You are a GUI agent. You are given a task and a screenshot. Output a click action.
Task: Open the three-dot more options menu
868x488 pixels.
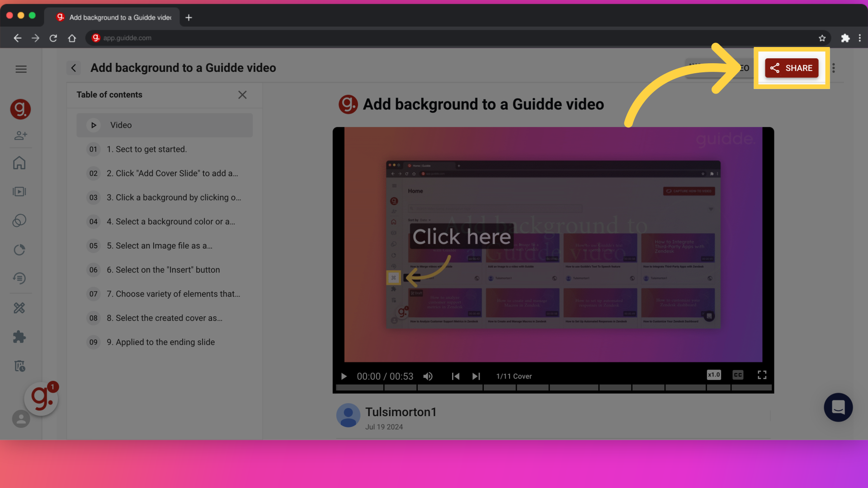[x=834, y=68]
